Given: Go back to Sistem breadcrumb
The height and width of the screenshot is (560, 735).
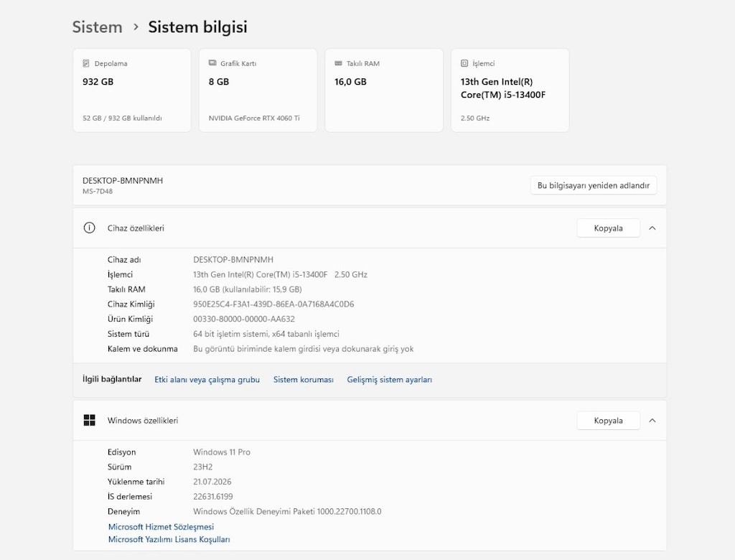Looking at the screenshot, I should point(97,27).
